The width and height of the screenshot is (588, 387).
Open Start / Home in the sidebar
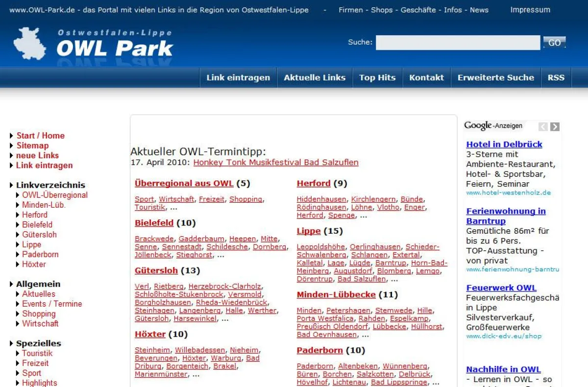(x=40, y=136)
